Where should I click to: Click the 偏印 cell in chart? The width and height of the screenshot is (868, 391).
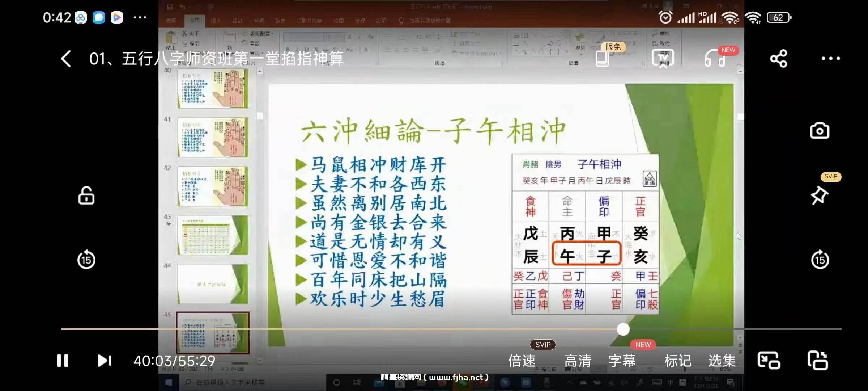point(604,206)
